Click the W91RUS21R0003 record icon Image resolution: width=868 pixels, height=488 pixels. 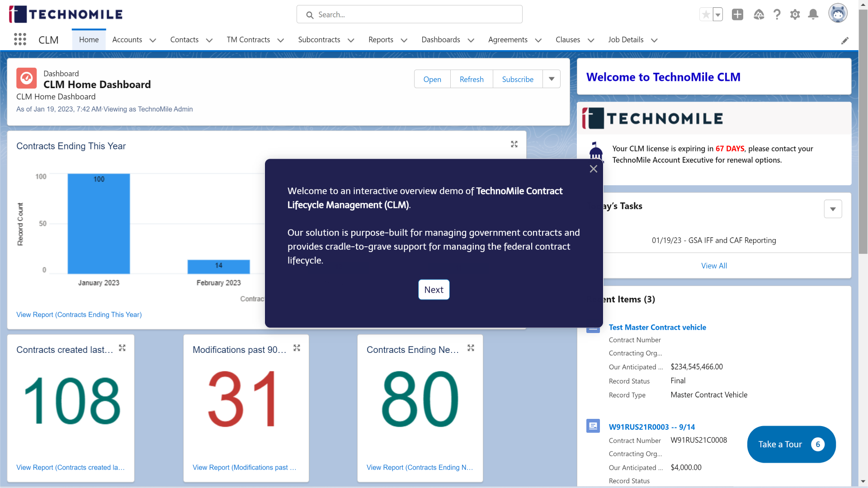tap(593, 426)
